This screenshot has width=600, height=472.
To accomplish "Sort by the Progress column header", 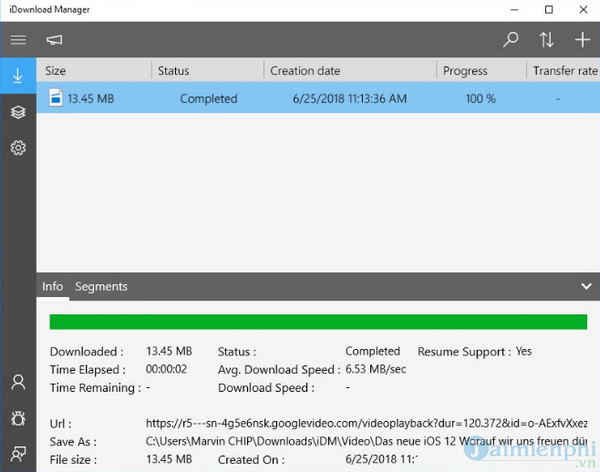I will click(x=481, y=70).
